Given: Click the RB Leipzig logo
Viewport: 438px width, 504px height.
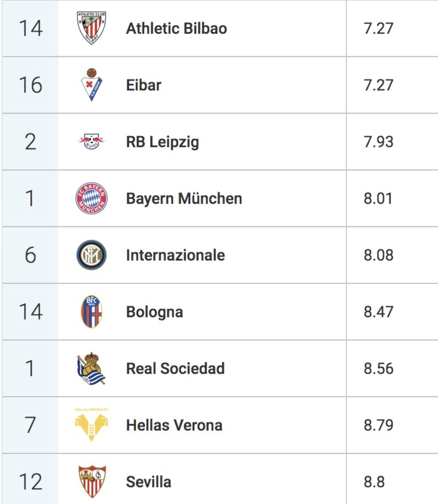Looking at the screenshot, I should (x=91, y=141).
